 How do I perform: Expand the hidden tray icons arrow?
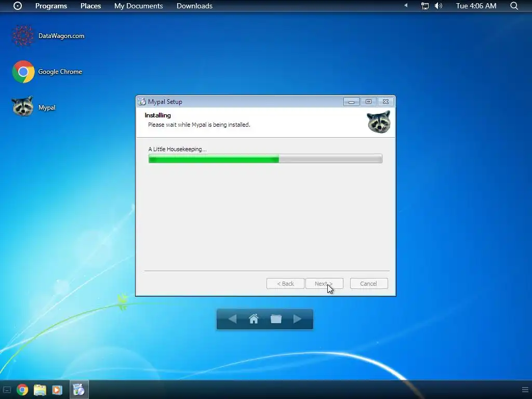[406, 5]
